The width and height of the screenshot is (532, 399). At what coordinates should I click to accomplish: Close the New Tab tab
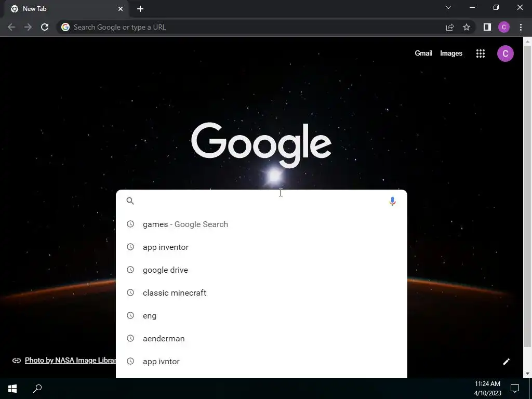[121, 9]
